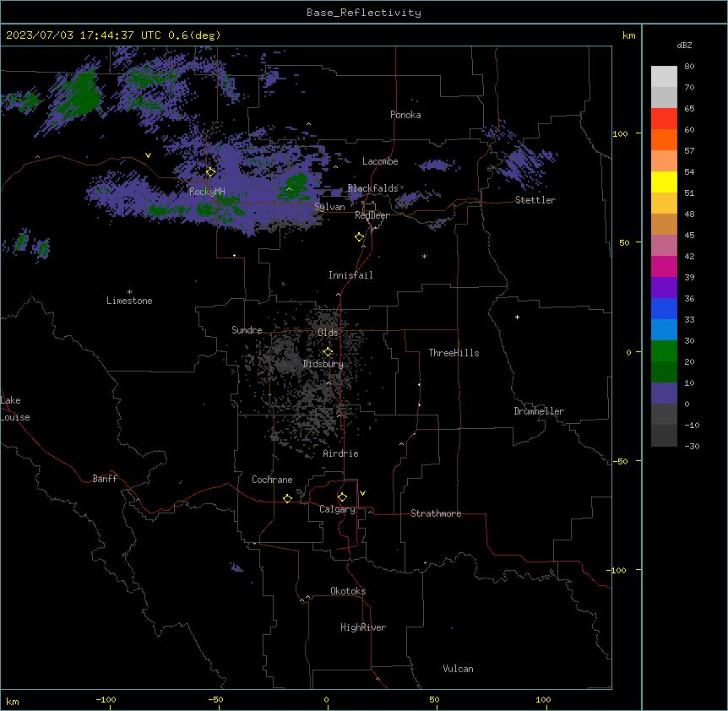This screenshot has height=711, width=728.
Task: Click the -100 tick on the bottom axis
Action: coord(106,699)
